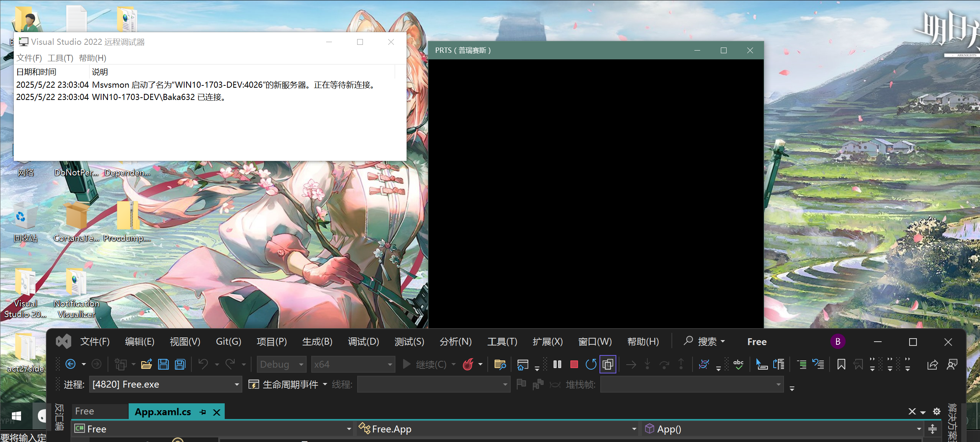The image size is (980, 442).
Task: Expand the process [4820] Free.exe dropdown
Action: point(237,384)
